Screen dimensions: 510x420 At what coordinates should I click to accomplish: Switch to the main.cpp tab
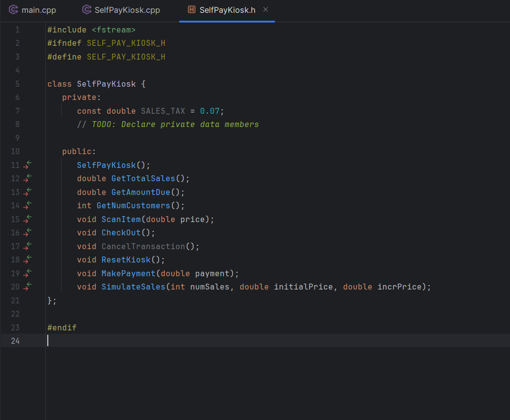tap(37, 9)
